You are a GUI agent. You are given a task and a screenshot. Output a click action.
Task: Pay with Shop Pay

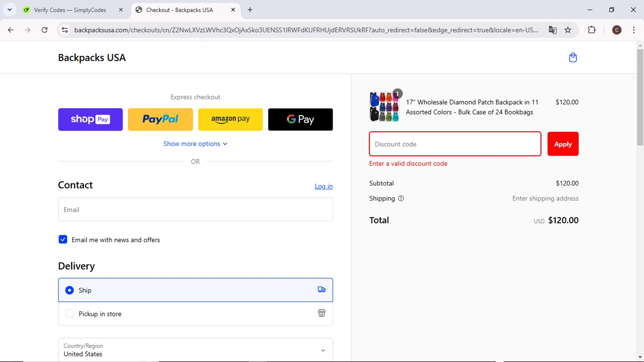(x=91, y=119)
